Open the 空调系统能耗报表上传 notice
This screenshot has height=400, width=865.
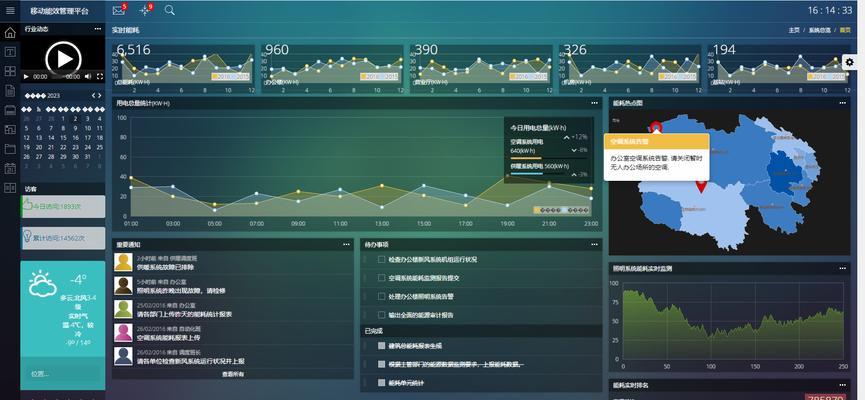coord(168,338)
